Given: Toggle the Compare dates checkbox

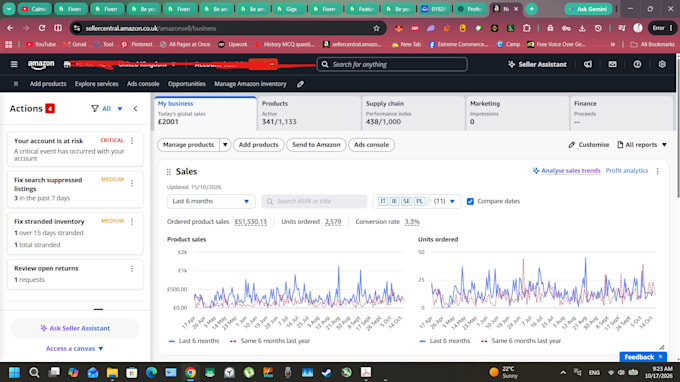Looking at the screenshot, I should [x=470, y=201].
